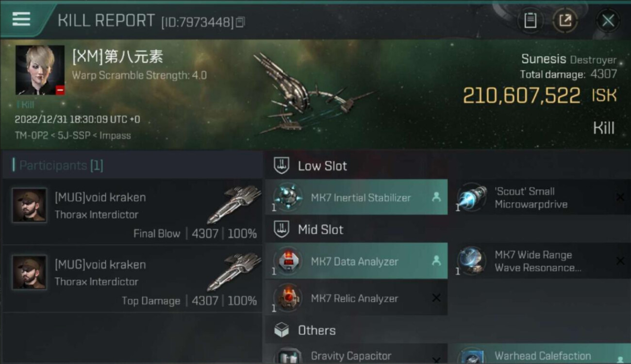Screen dimensions: 631x364
Task: Select the 'Scout' Small Microwarpdrive icon
Action: pos(472,198)
